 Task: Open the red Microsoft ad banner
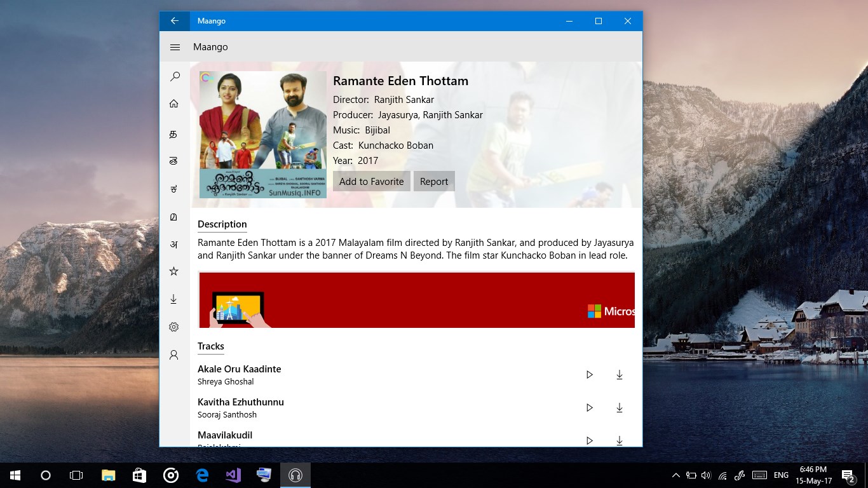click(x=417, y=300)
